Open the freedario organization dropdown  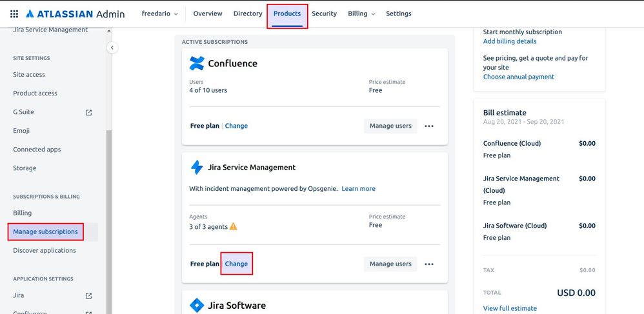(x=160, y=14)
